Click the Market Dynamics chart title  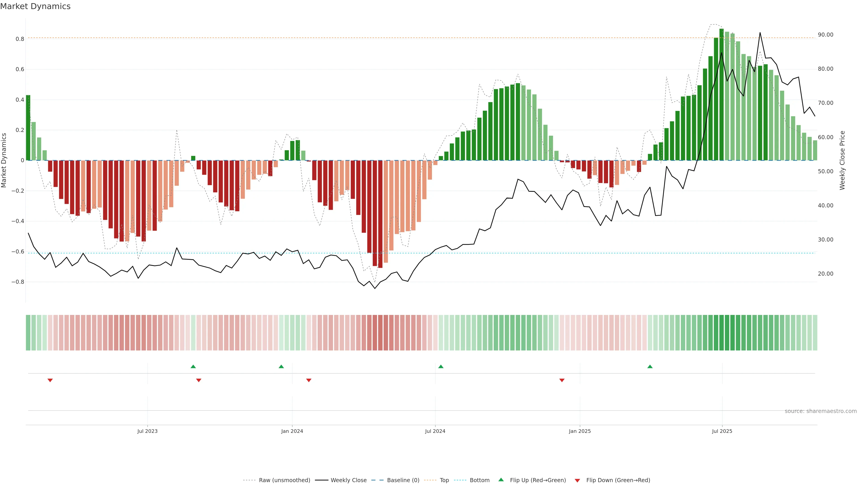(x=35, y=6)
